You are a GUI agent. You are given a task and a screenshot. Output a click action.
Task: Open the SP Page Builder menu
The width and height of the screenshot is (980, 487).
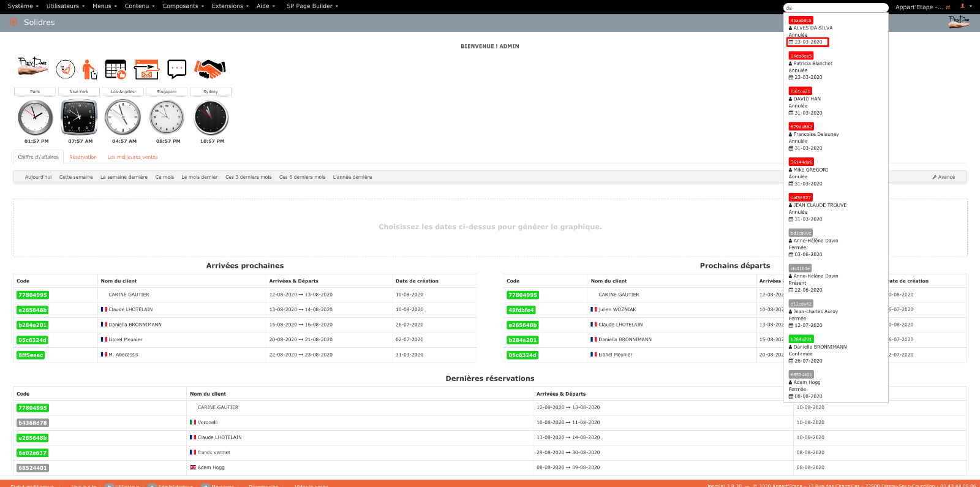pos(312,6)
